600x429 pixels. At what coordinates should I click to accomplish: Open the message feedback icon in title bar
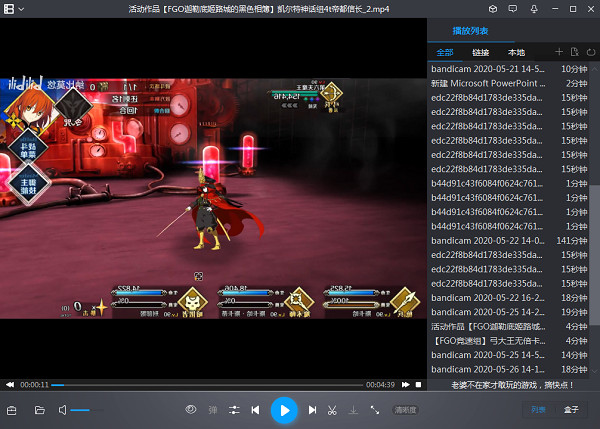(513, 9)
